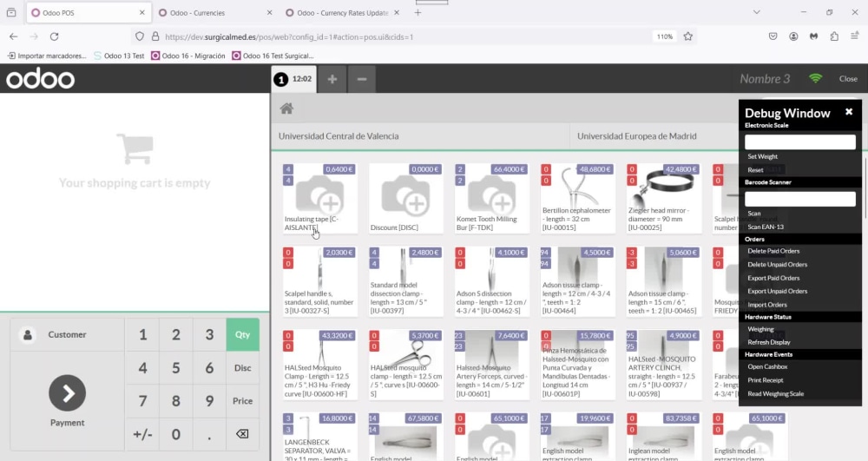Bookmark this page with star icon
The image size is (868, 461).
tap(688, 36)
